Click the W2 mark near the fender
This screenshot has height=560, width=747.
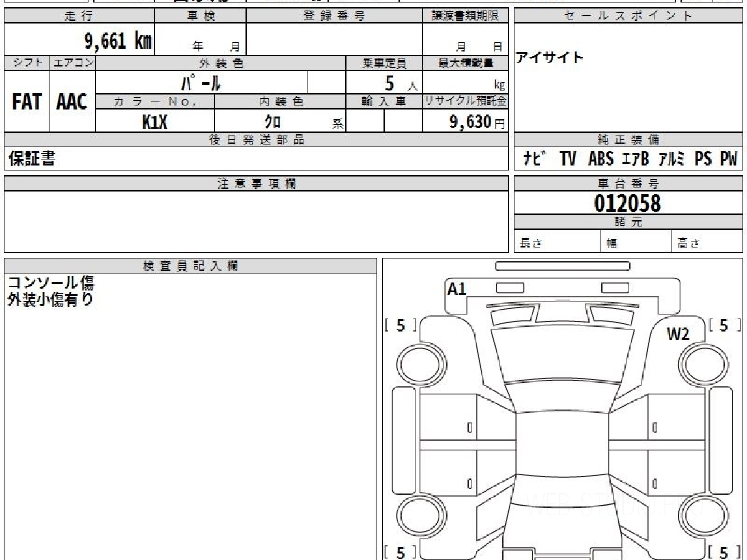coord(678,334)
